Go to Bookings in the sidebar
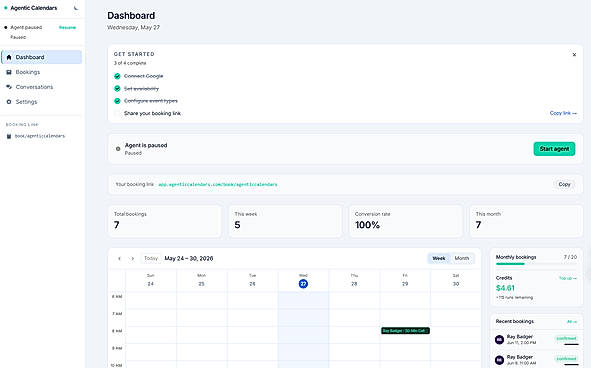591x368 pixels. (41, 72)
